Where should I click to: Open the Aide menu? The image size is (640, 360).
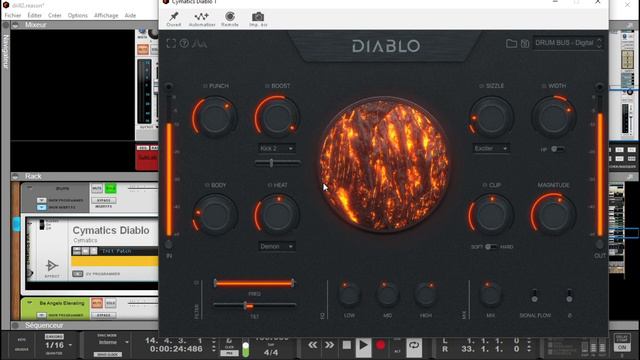pos(130,16)
